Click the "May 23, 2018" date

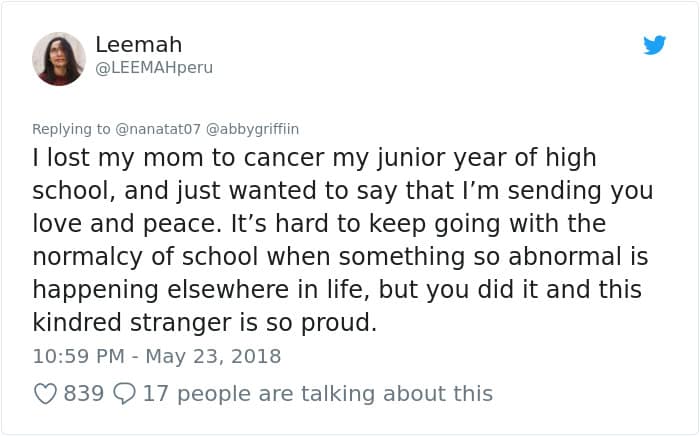212,356
